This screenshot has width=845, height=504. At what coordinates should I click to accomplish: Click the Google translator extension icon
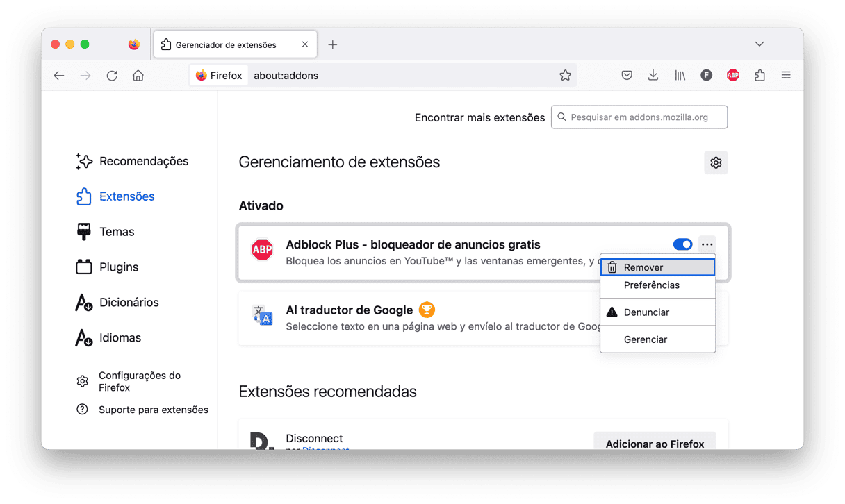pos(262,315)
